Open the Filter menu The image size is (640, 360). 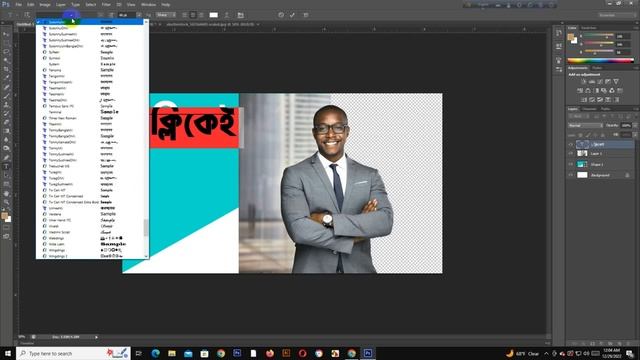(106, 4)
